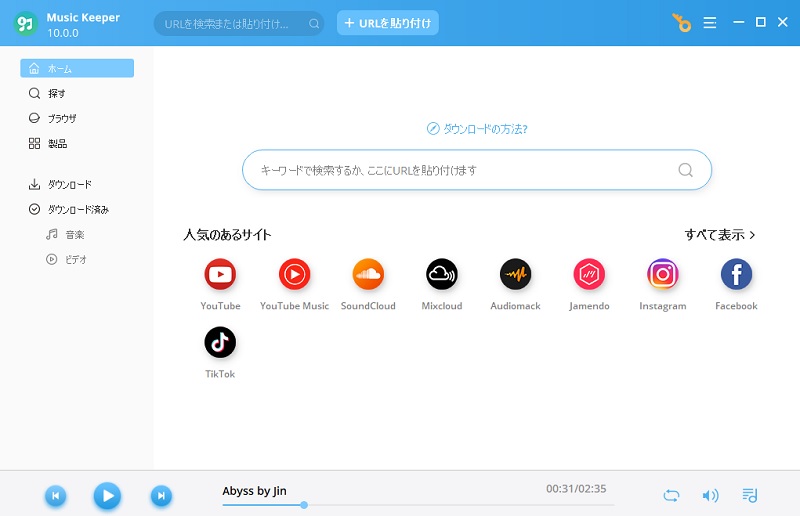The width and height of the screenshot is (800, 516).
Task: Maximize the Music Keeper window
Action: pyautogui.click(x=760, y=22)
